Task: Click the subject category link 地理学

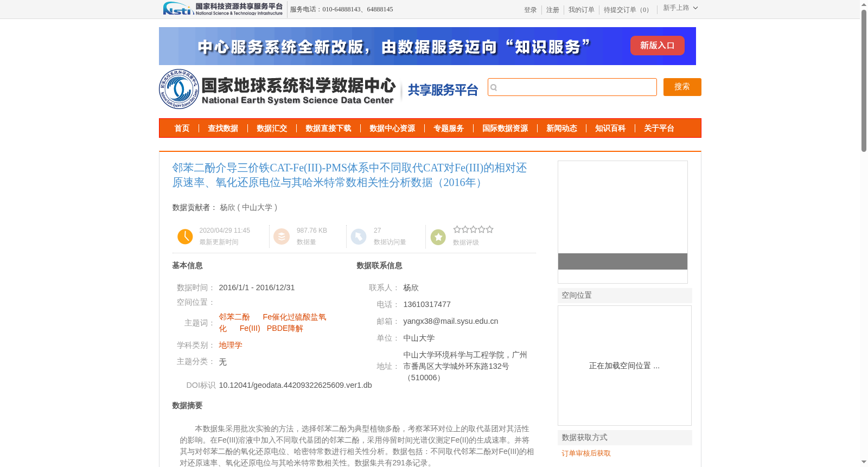Action: point(231,345)
